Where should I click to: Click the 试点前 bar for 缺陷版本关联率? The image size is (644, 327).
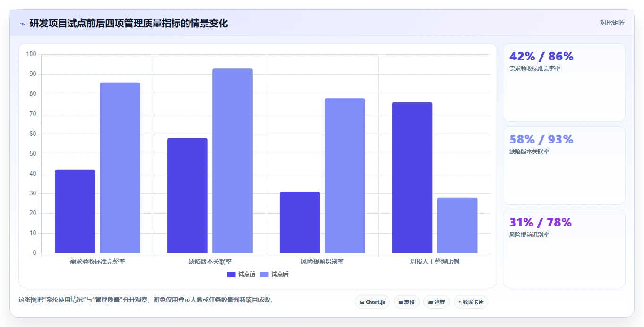pyautogui.click(x=188, y=195)
